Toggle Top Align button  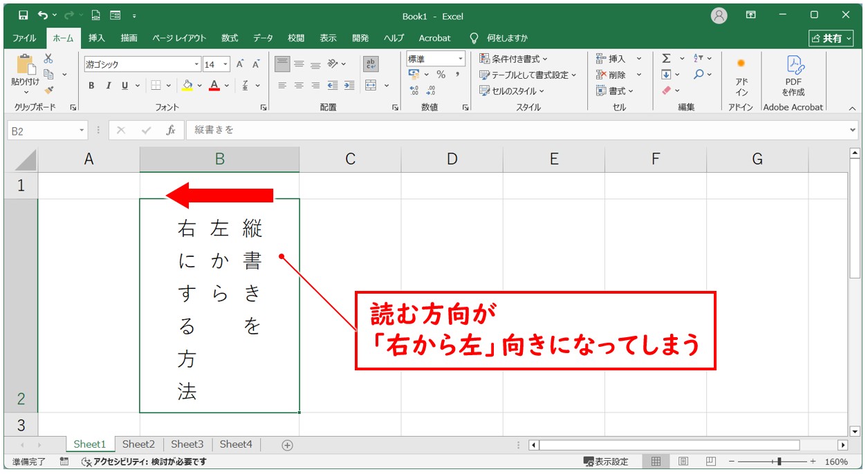282,64
